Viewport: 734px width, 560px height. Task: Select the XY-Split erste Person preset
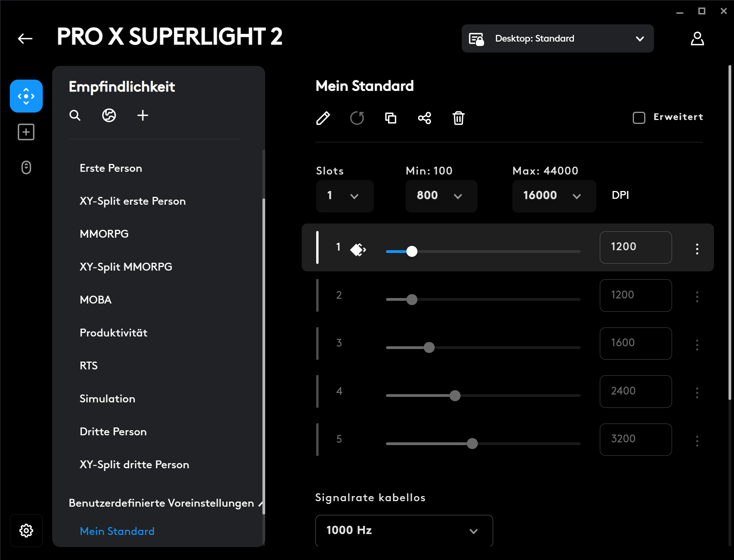(133, 201)
